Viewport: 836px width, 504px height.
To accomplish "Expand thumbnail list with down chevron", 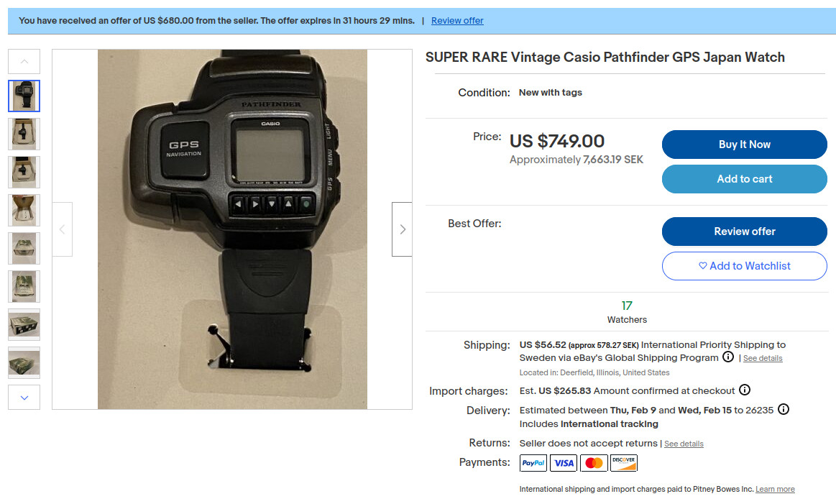I will [x=24, y=398].
